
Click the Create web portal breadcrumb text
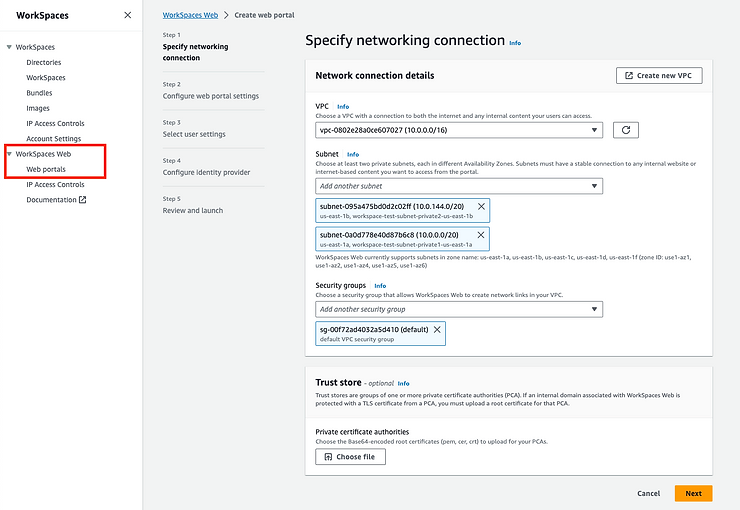[x=264, y=15]
